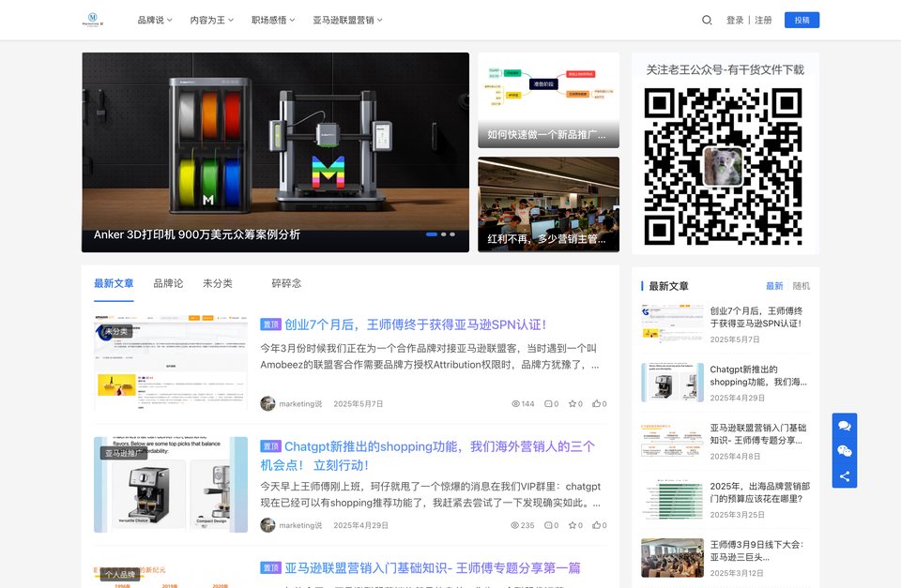Switch to the 品牌论 tab
The image size is (901, 588).
pos(168,283)
